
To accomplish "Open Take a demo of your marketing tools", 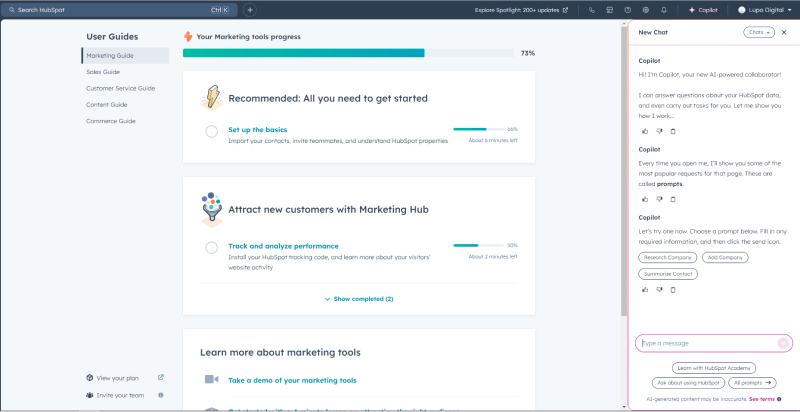I will pos(292,380).
